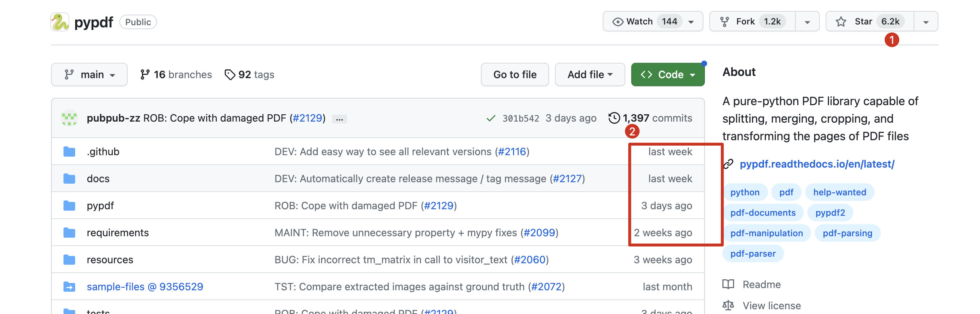This screenshot has height=314, width=980.
Task: Click the green commit status checkmark
Action: pos(491,118)
